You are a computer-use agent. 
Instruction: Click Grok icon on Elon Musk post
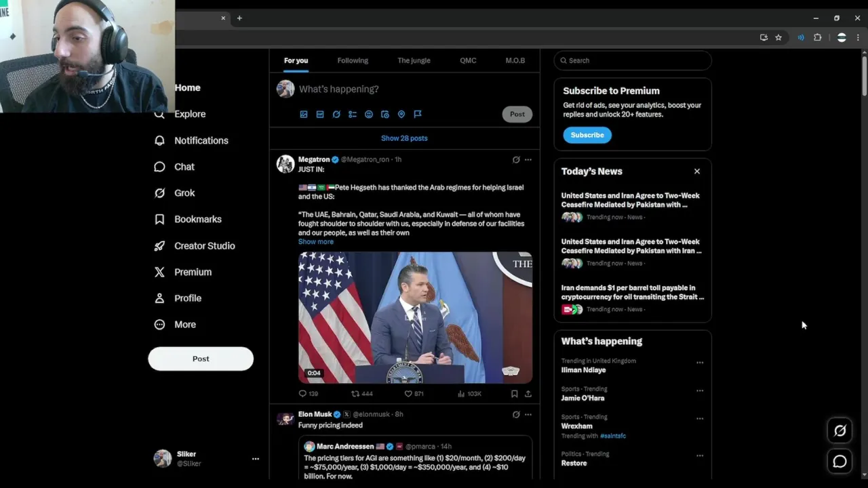(x=516, y=415)
